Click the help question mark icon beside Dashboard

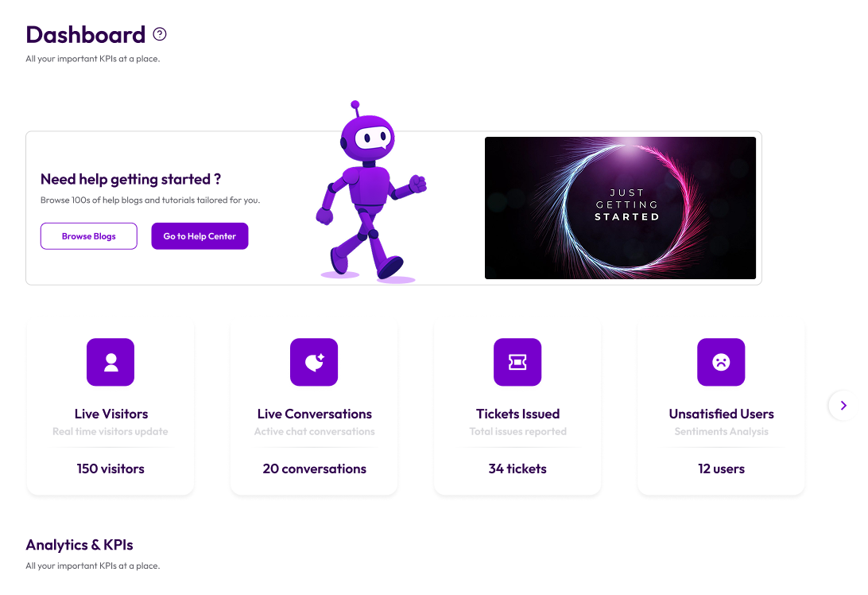click(160, 34)
